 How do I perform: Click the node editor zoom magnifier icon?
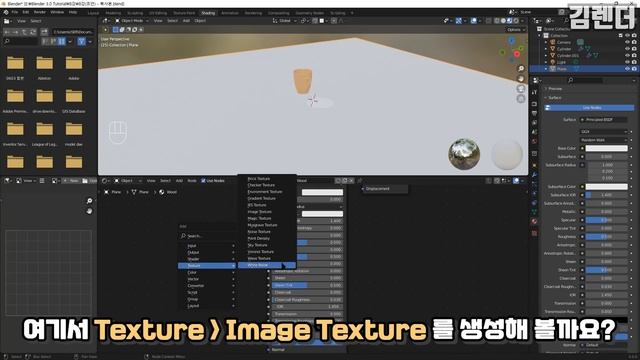tap(89, 201)
